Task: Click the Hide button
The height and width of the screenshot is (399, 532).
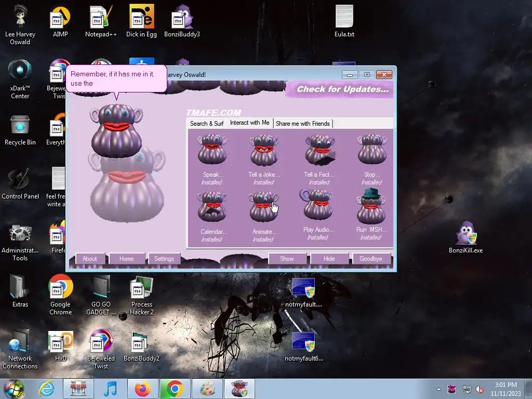Action: pos(329,259)
